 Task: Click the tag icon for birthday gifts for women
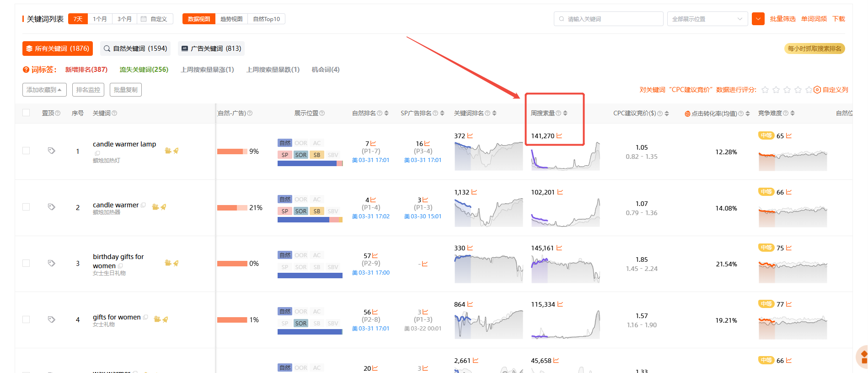click(x=52, y=263)
